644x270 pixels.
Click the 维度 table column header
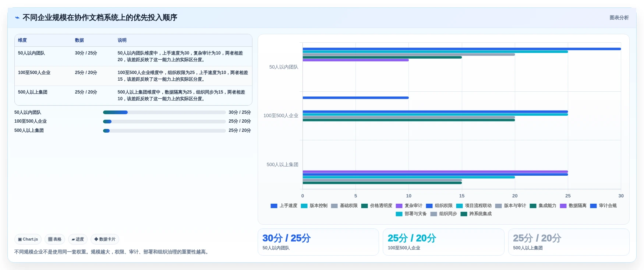[22, 40]
